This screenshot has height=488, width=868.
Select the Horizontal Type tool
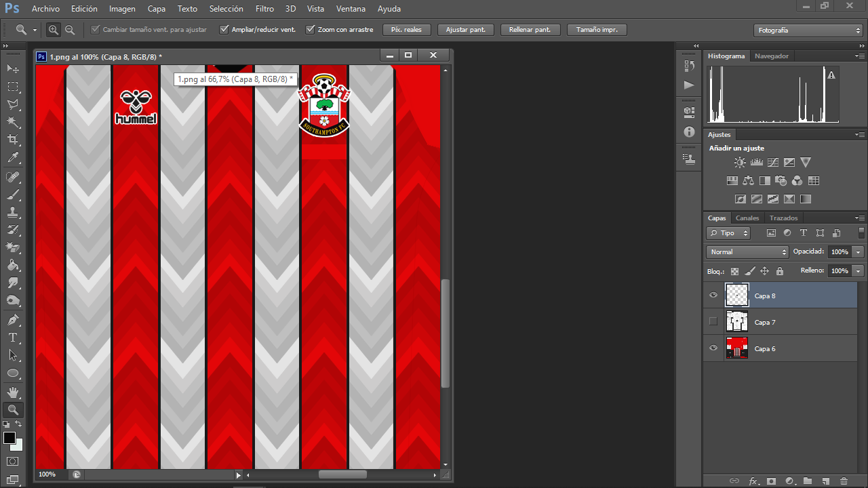pyautogui.click(x=13, y=338)
